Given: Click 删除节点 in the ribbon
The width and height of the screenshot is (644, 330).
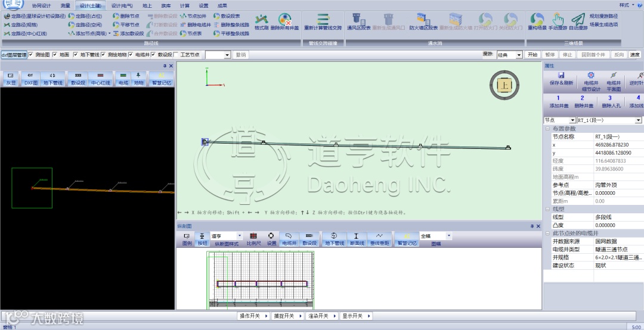Looking at the screenshot, I should pos(126,16).
